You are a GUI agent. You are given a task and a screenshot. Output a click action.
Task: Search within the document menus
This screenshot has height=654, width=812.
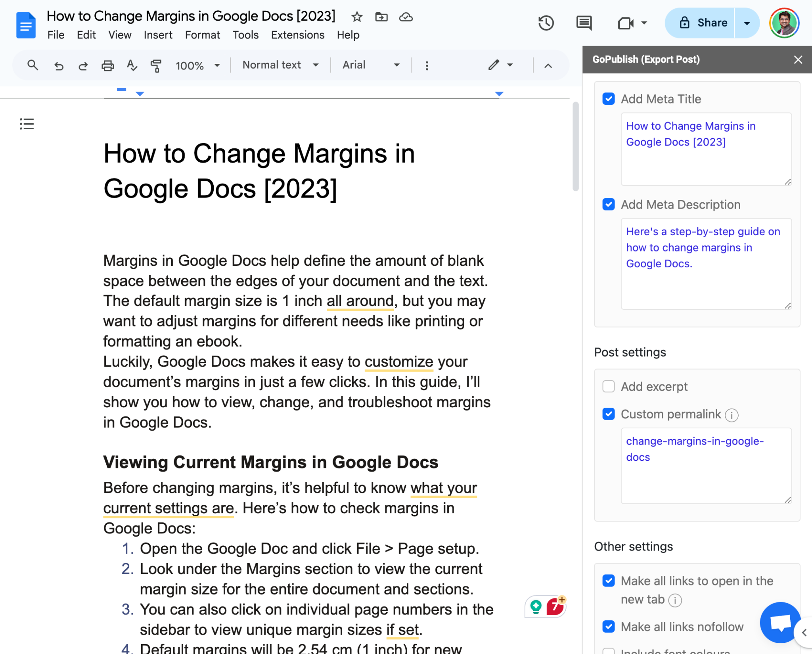[33, 65]
